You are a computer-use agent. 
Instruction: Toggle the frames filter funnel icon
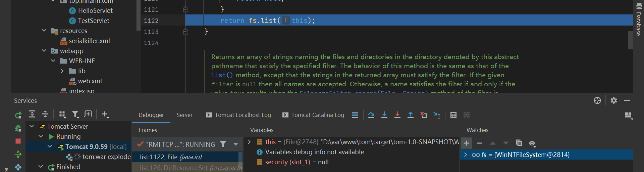click(223, 144)
